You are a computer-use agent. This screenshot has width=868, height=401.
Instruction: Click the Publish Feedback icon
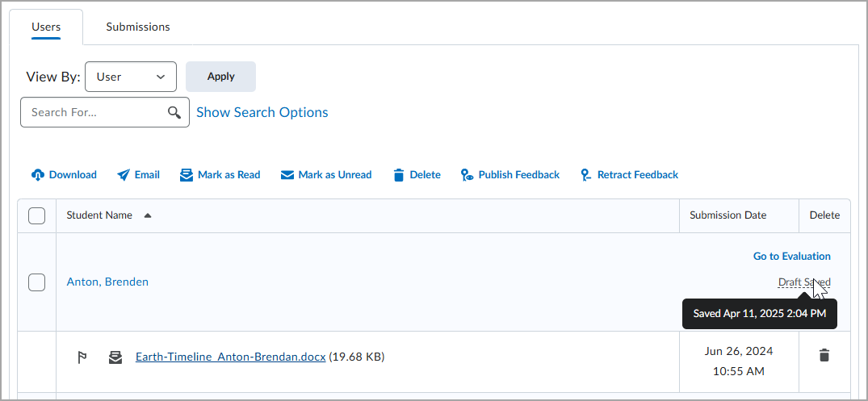[x=467, y=175]
